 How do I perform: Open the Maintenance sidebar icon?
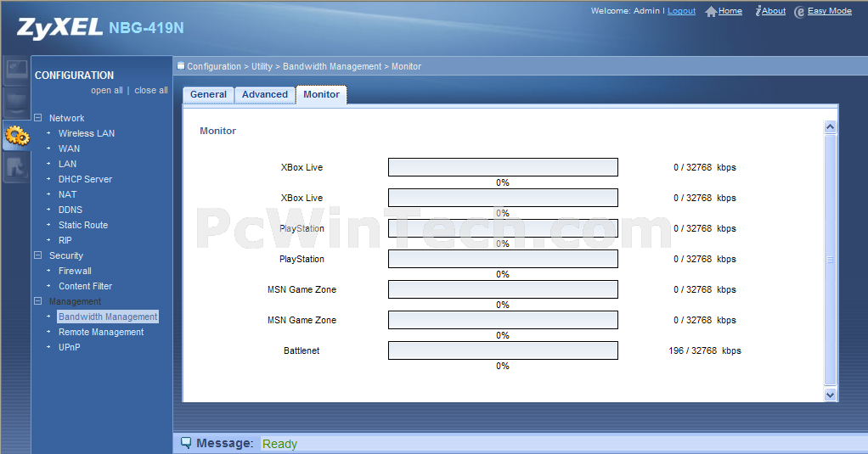coord(16,167)
